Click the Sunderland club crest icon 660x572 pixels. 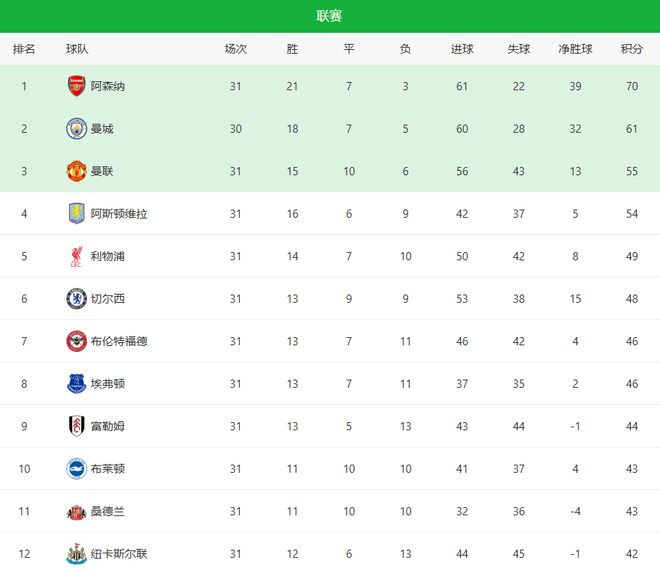(76, 511)
